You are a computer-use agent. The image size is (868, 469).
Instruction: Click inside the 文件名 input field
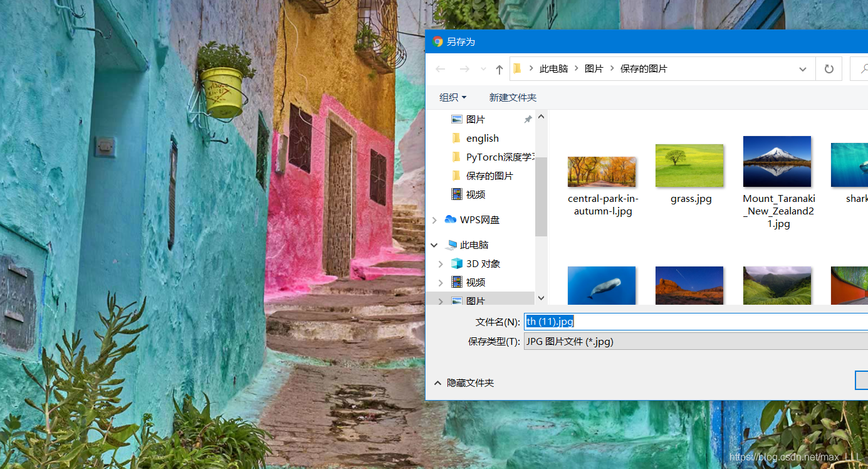627,321
